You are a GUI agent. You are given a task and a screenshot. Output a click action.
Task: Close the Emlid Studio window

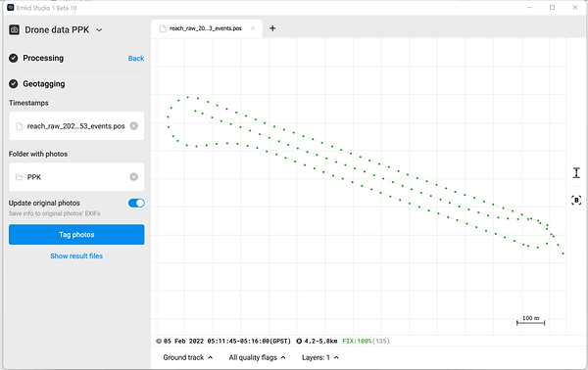(575, 8)
